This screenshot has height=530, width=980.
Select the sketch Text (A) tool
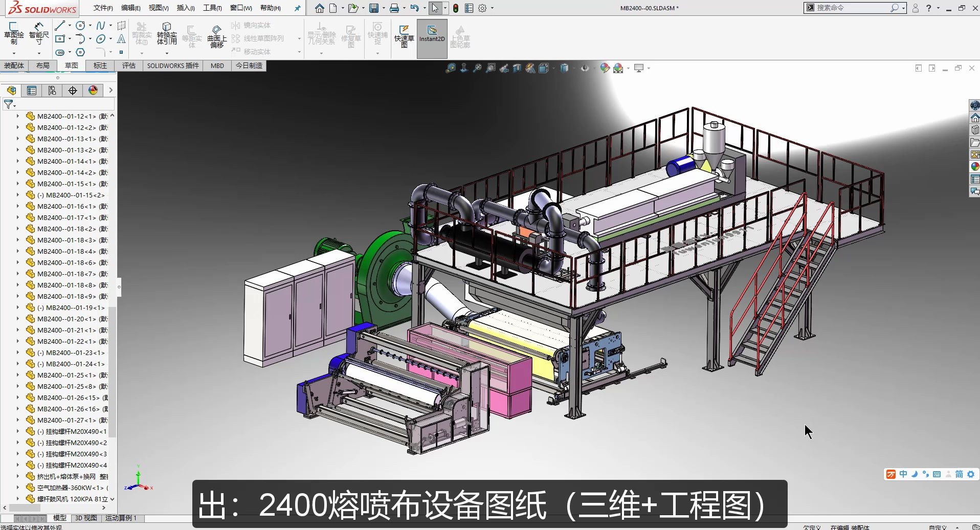[x=121, y=39]
